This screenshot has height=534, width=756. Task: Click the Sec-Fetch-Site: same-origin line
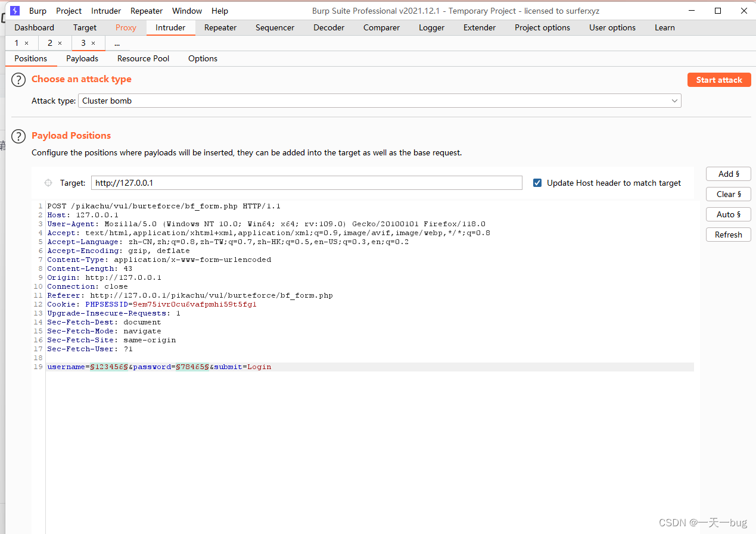[111, 340]
